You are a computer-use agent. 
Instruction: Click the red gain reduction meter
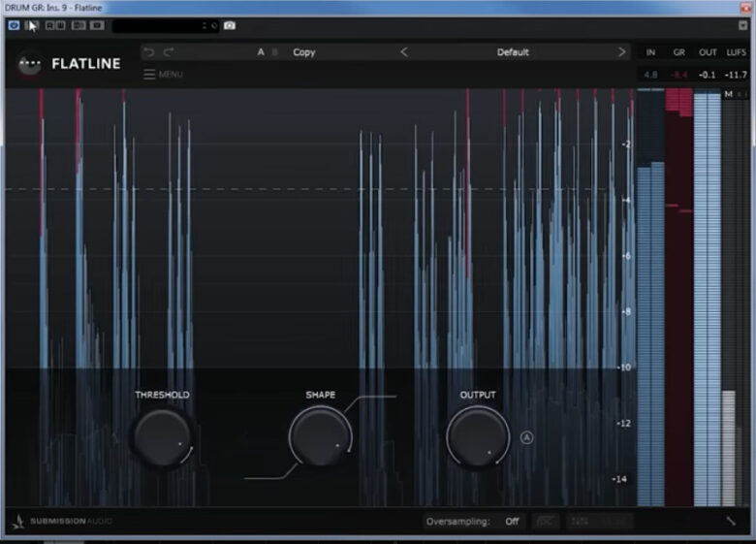678,297
